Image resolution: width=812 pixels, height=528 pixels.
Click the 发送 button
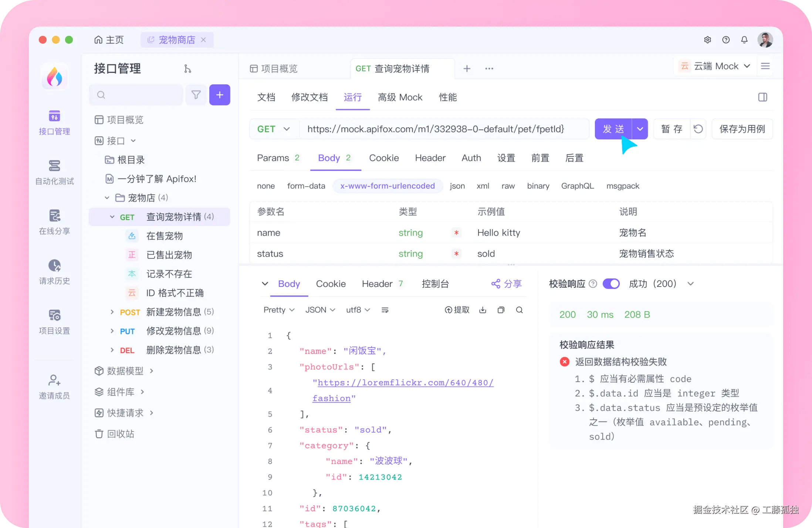coord(613,129)
